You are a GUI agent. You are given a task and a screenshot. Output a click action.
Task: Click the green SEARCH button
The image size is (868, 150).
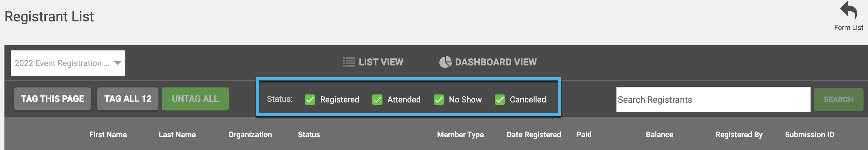pos(838,100)
